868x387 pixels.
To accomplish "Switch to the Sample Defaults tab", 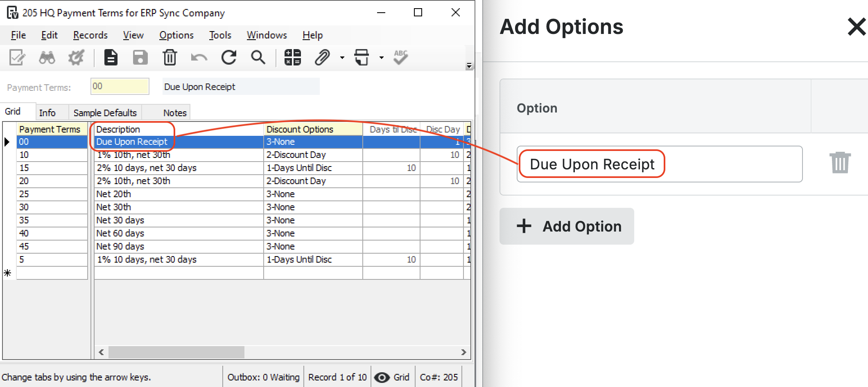I will coord(105,112).
